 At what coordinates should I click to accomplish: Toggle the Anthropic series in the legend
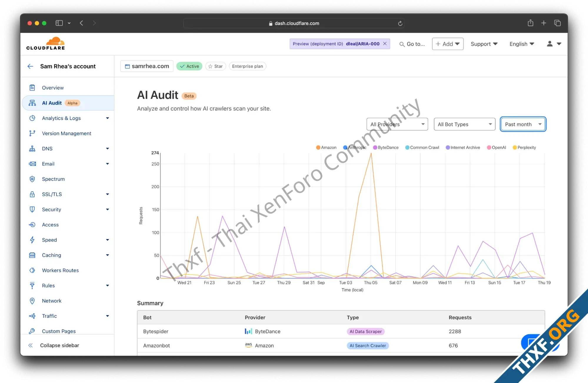pos(355,147)
